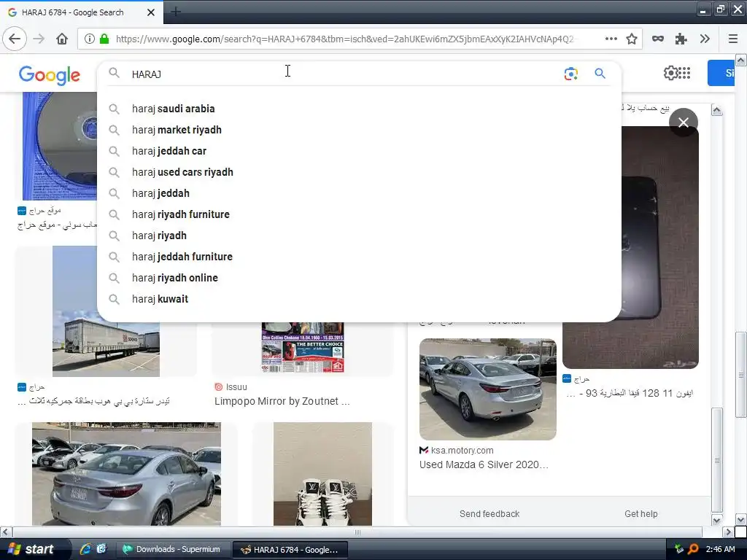Click the Google logo
Viewport: 747px width, 560px height.
click(50, 75)
